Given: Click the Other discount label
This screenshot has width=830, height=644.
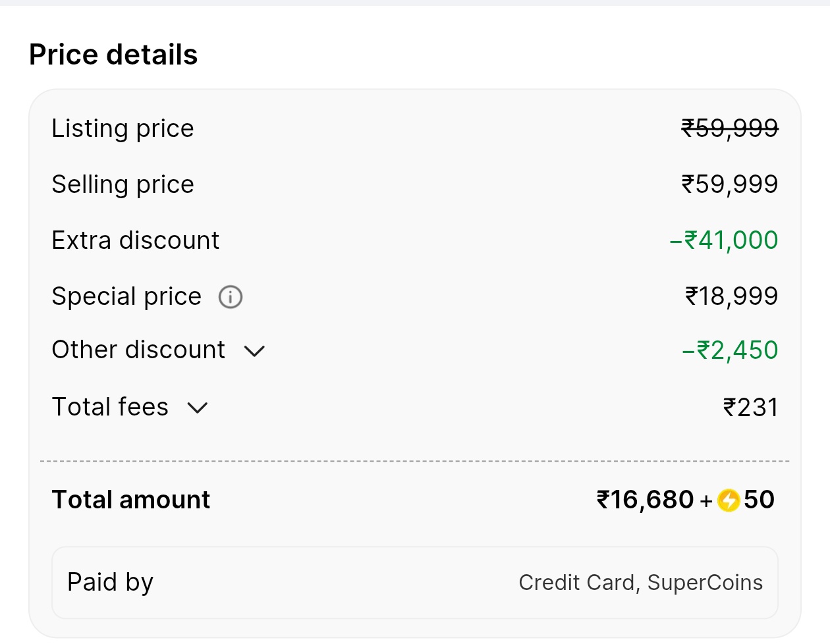Looking at the screenshot, I should [138, 350].
